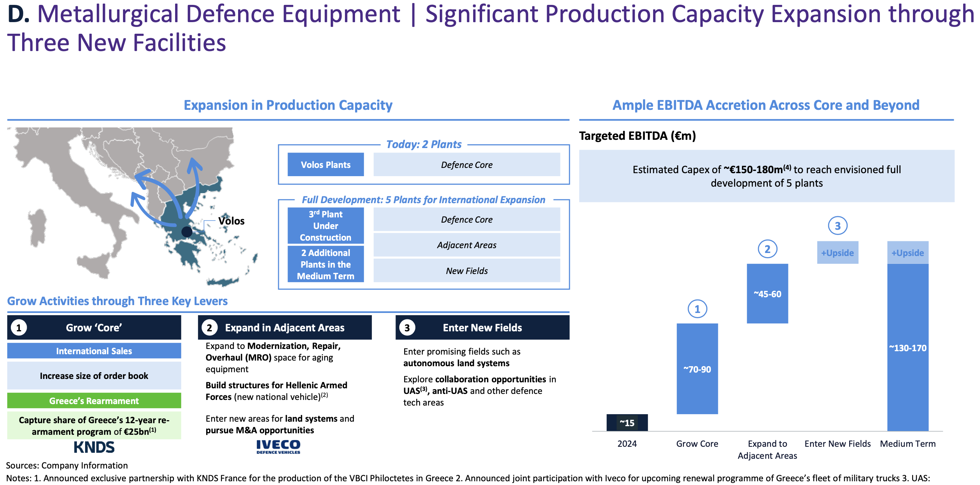
Task: Click the circled 1 above the Grow Core bar
Action: tap(697, 309)
